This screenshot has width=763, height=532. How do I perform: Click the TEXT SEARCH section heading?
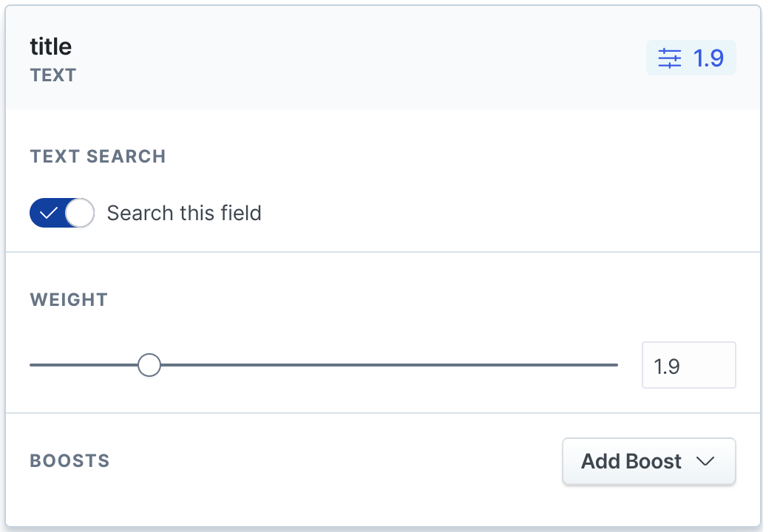tap(98, 157)
